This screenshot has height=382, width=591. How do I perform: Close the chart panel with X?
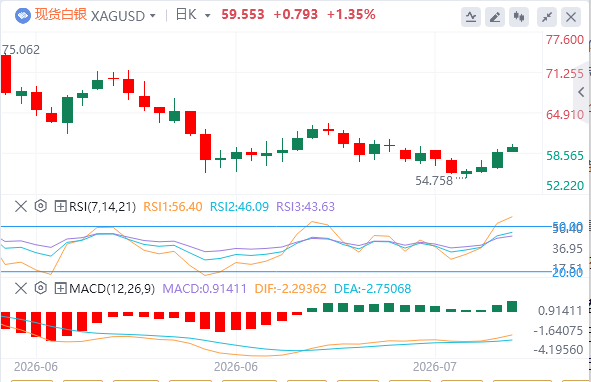coord(571,17)
